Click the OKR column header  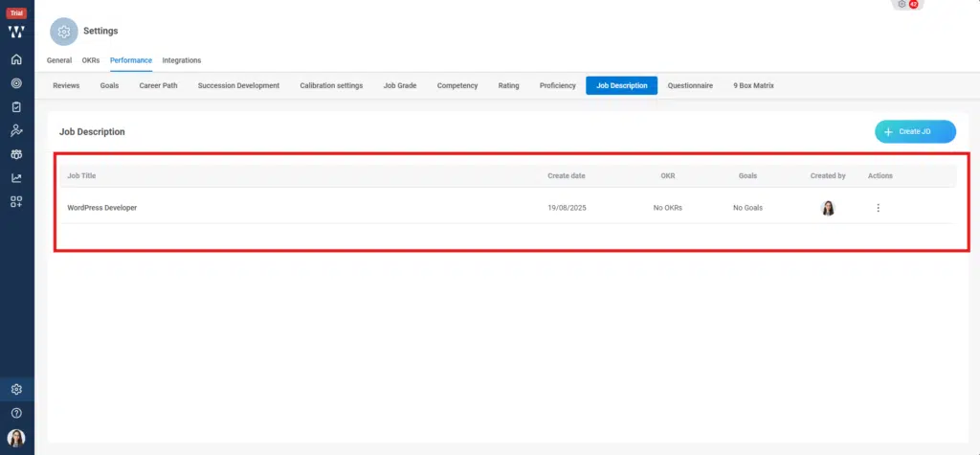pos(667,176)
